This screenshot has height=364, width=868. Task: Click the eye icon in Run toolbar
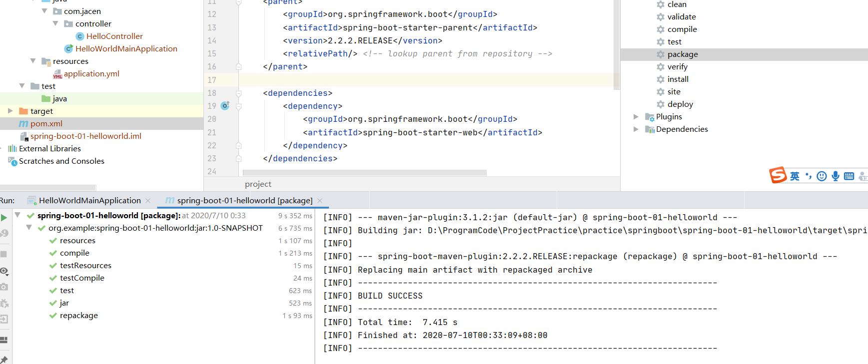click(x=4, y=271)
